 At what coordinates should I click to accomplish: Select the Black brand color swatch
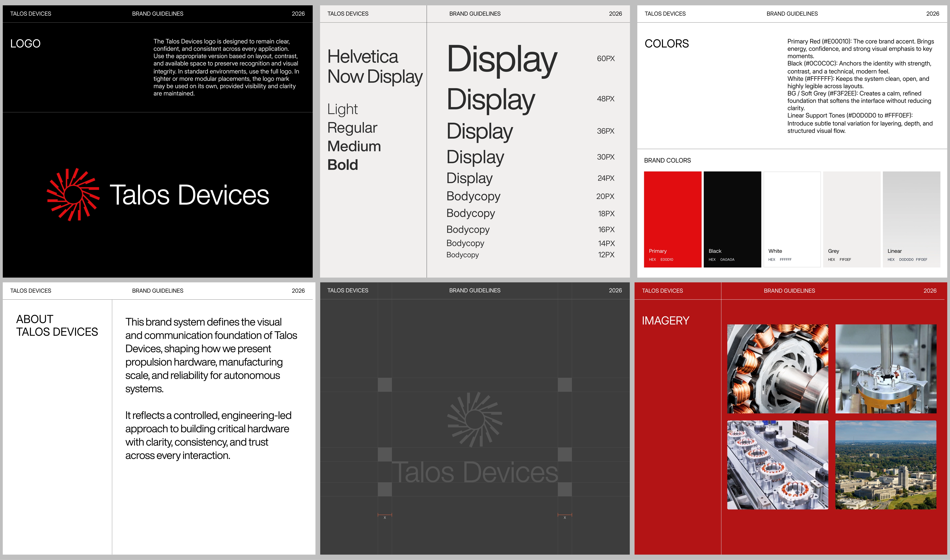(732, 219)
